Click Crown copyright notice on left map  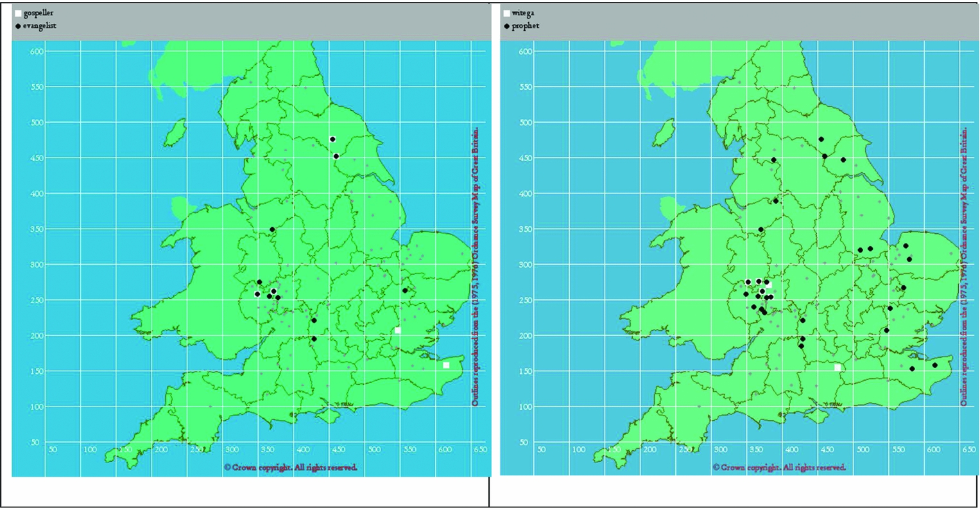291,467
